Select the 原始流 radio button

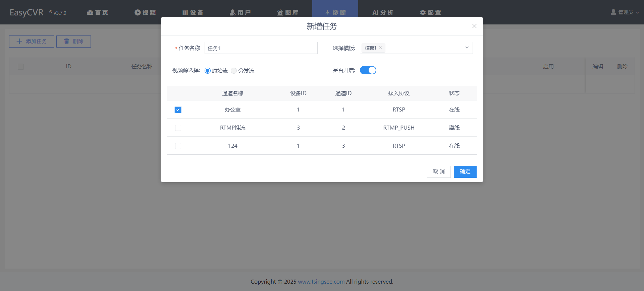click(x=208, y=71)
